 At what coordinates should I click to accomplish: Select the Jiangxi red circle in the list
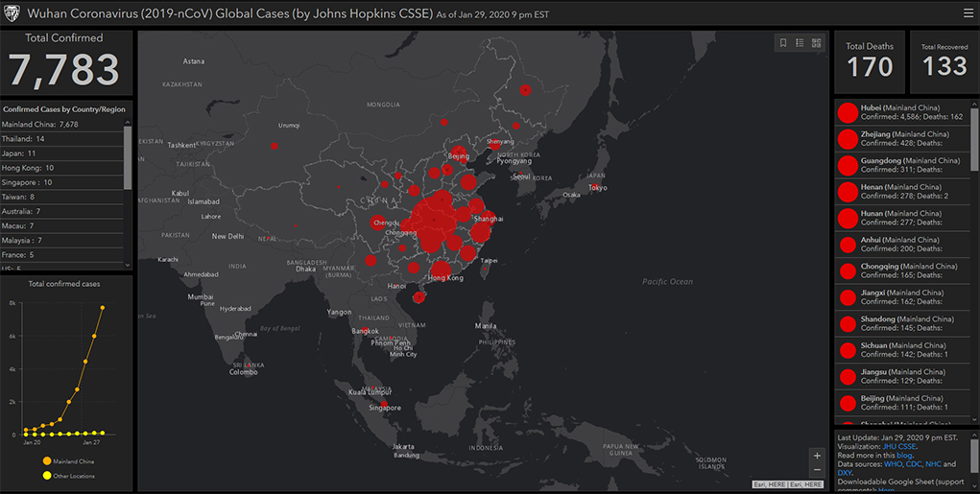(848, 297)
